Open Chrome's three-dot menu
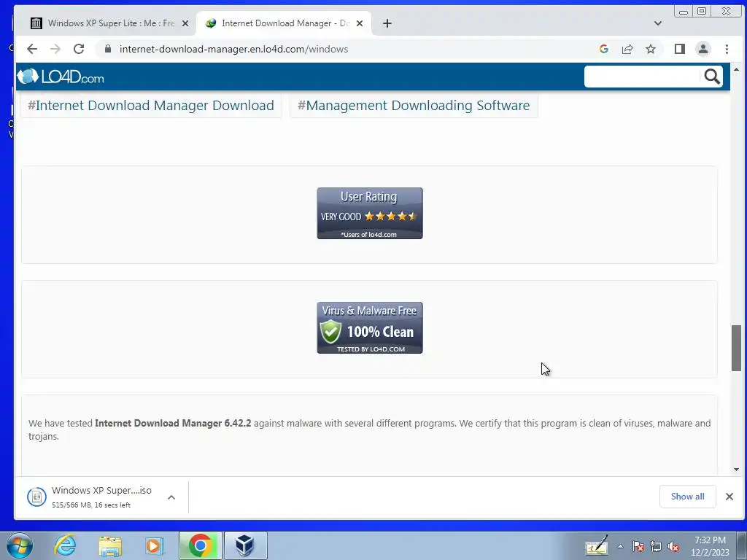Image resolution: width=747 pixels, height=560 pixels. coord(727,49)
